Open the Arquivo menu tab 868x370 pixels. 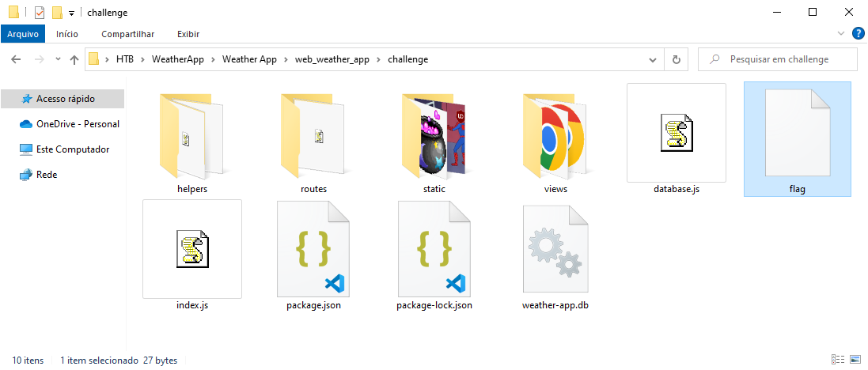point(23,34)
